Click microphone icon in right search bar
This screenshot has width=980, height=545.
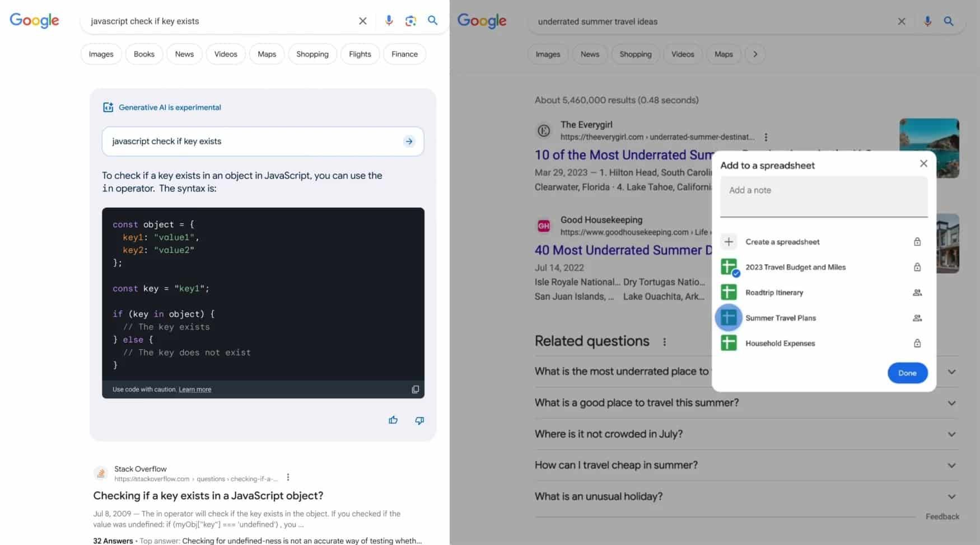point(927,21)
